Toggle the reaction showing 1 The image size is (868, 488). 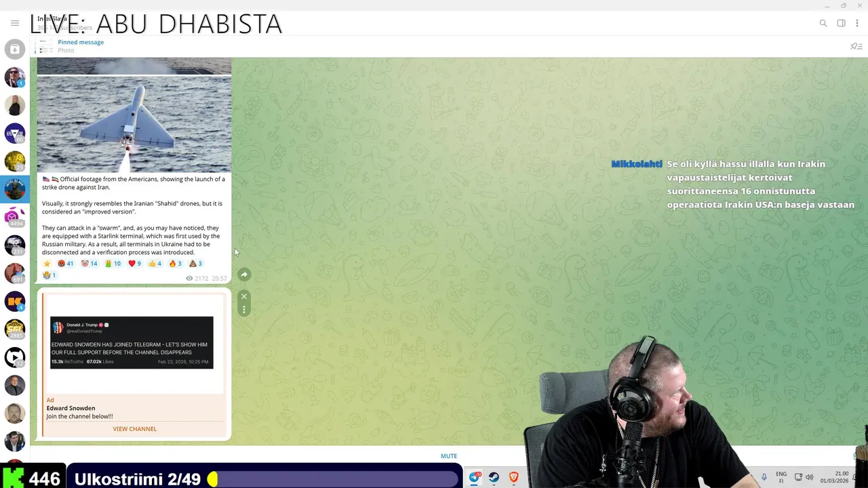(49, 275)
